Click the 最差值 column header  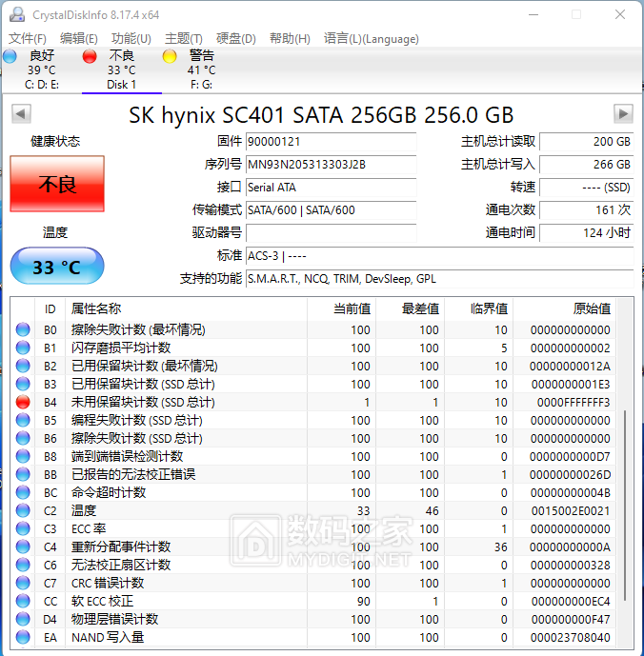tap(411, 308)
